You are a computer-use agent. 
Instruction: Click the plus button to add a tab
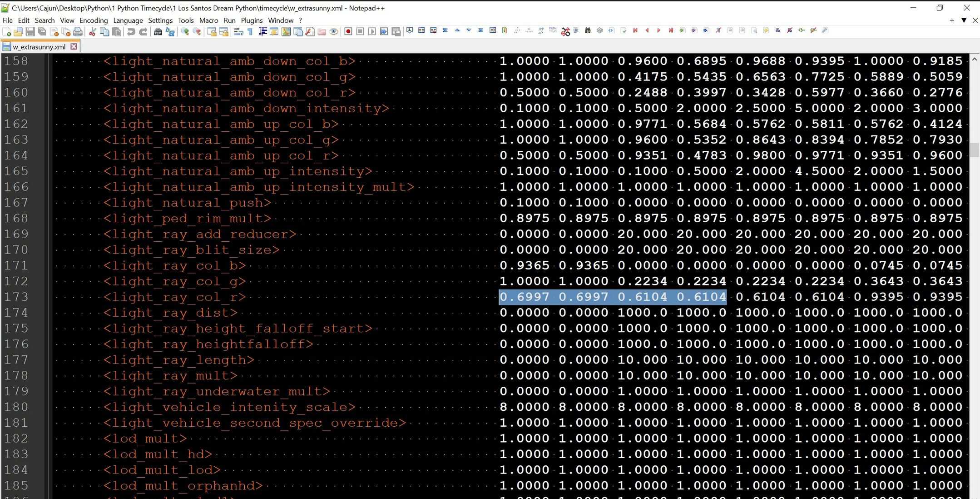tap(952, 20)
